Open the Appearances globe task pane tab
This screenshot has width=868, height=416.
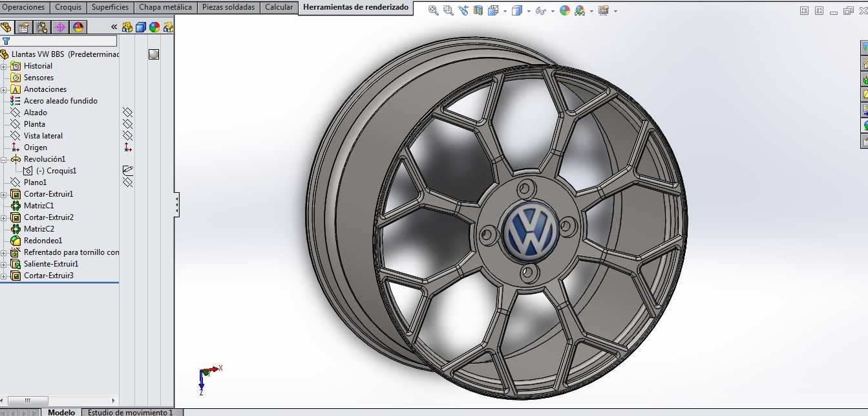(x=864, y=126)
